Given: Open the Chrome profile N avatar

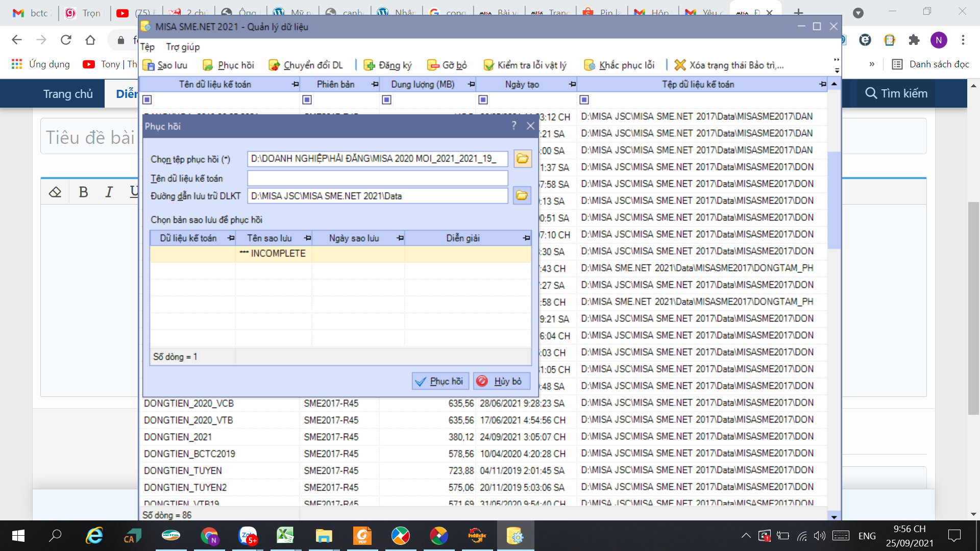Looking at the screenshot, I should pyautogui.click(x=939, y=40).
